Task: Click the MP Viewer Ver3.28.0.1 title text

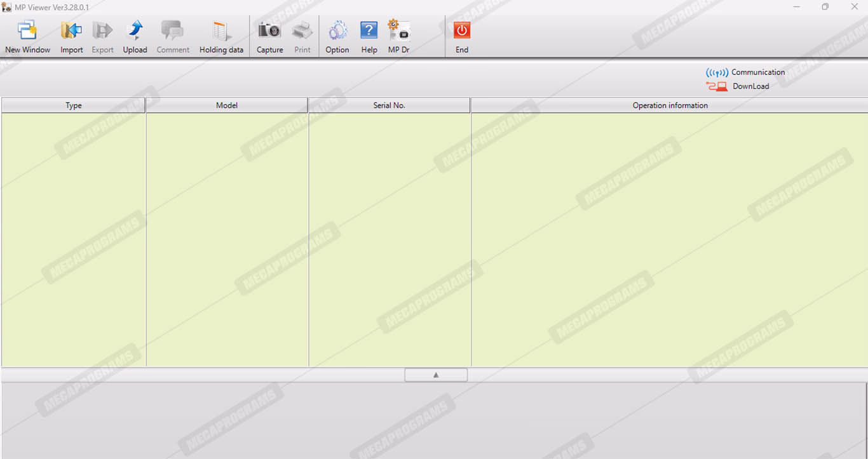Action: (52, 7)
